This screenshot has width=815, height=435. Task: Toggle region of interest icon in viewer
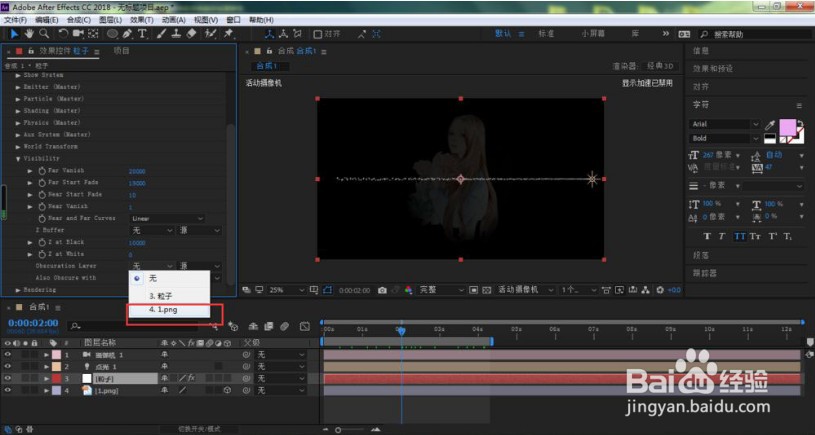474,290
